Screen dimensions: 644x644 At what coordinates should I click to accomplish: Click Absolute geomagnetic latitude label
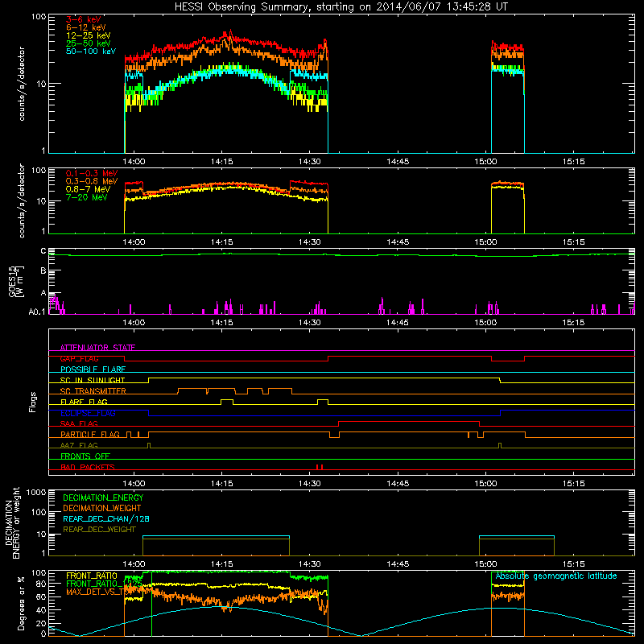(556, 576)
